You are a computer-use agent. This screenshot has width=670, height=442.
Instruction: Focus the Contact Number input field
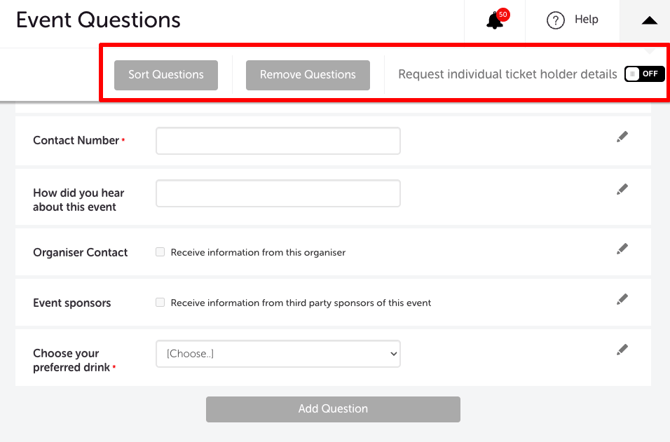278,141
